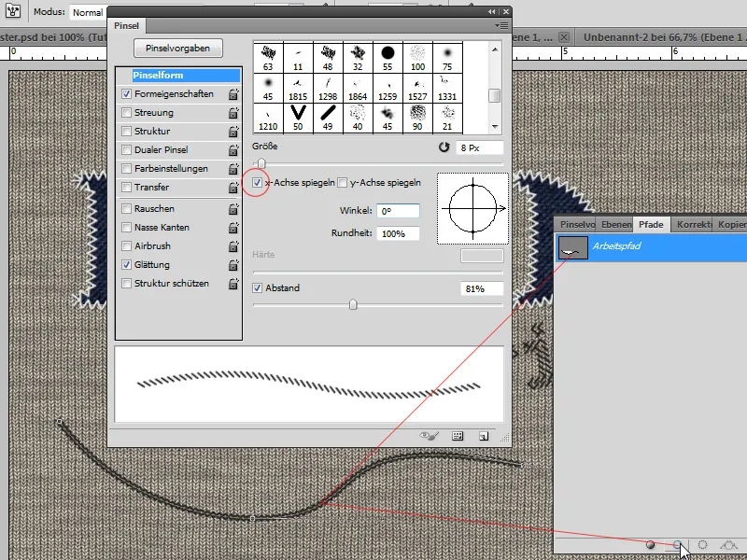
Task: Fill path with foreground color icon
Action: (650, 545)
